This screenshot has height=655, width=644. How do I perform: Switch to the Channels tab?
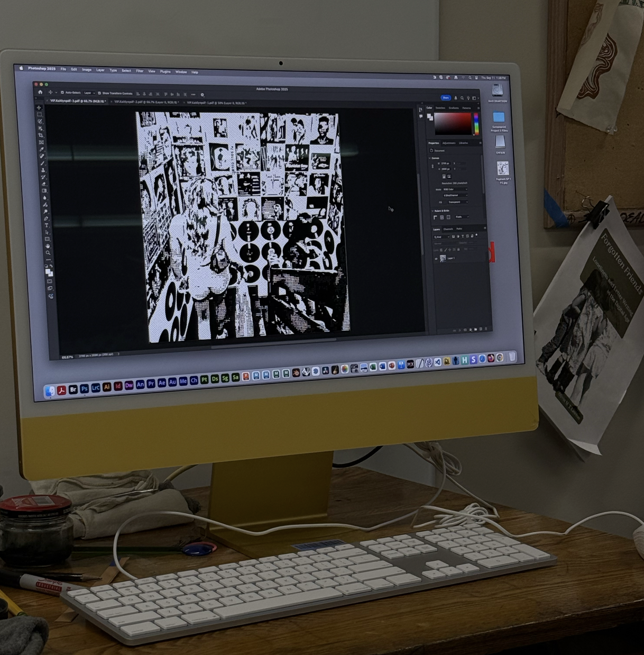pyautogui.click(x=448, y=229)
